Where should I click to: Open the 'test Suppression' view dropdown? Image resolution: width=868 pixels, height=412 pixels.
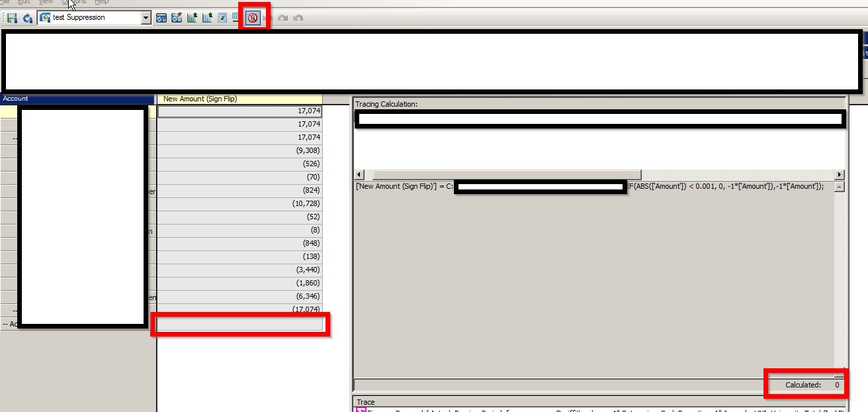click(95, 18)
